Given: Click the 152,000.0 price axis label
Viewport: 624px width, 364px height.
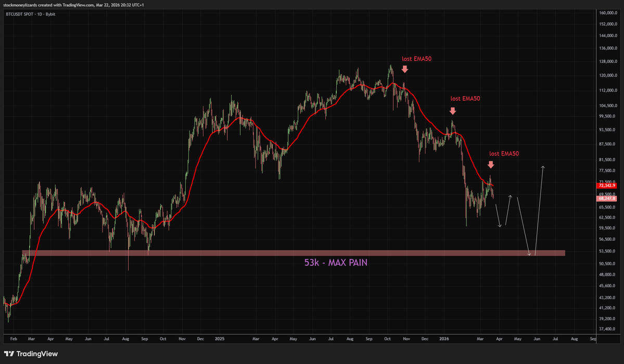Looking at the screenshot, I should [x=608, y=24].
